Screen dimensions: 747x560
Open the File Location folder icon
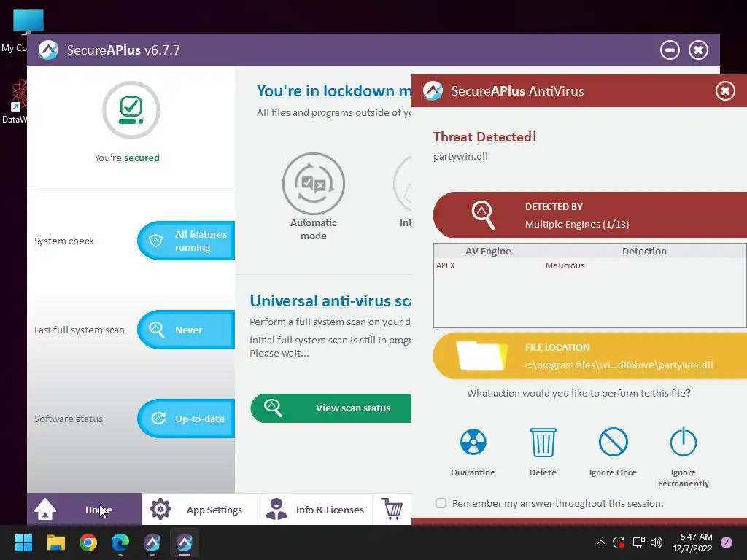pos(481,356)
